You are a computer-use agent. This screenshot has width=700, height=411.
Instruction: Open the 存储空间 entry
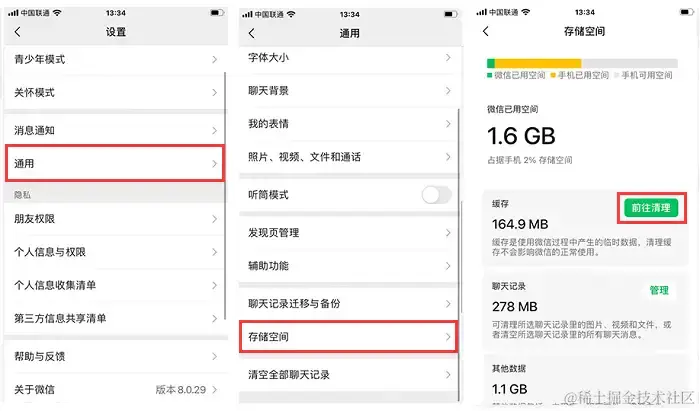tap(349, 337)
